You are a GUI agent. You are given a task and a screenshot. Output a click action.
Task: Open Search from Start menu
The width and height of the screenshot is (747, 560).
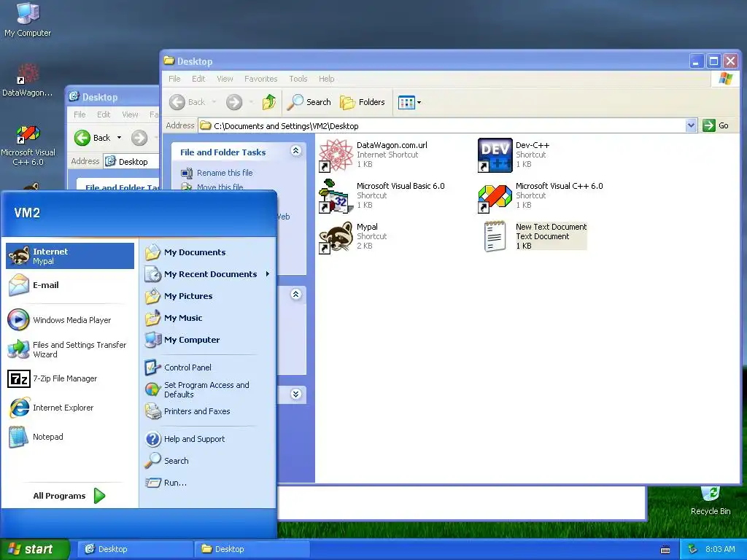click(208, 461)
